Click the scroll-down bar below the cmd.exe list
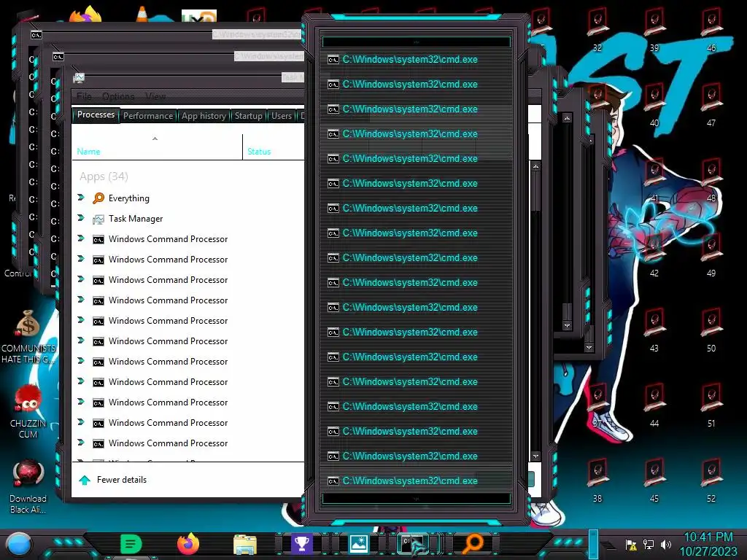Viewport: 747px width, 560px height. coord(417,499)
